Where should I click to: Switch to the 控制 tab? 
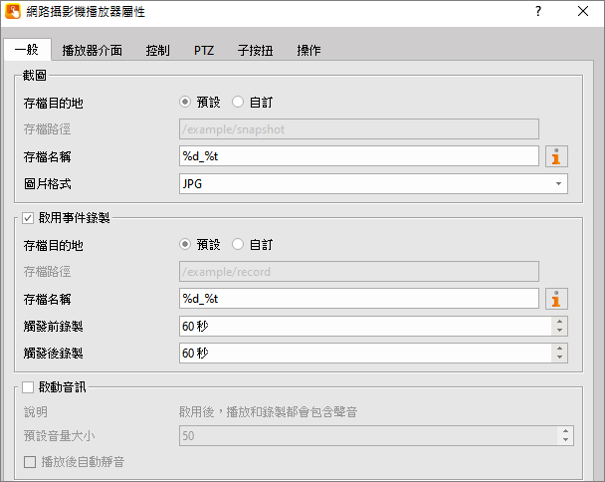(157, 50)
